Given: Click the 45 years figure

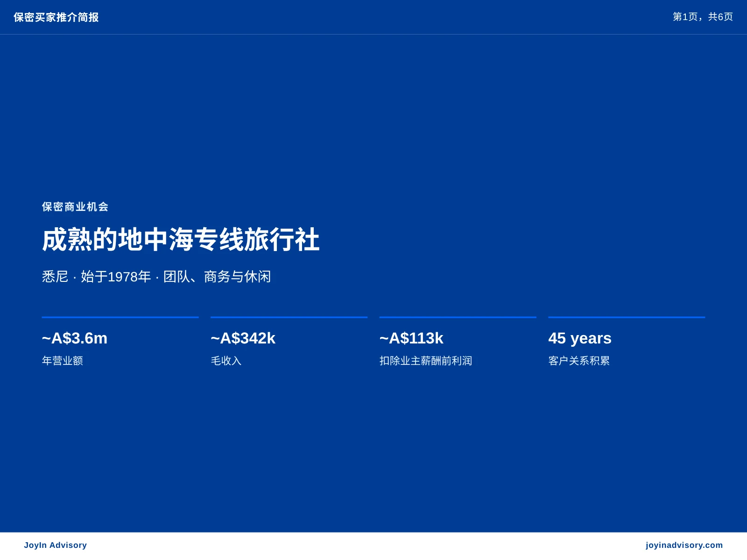Looking at the screenshot, I should tap(580, 338).
